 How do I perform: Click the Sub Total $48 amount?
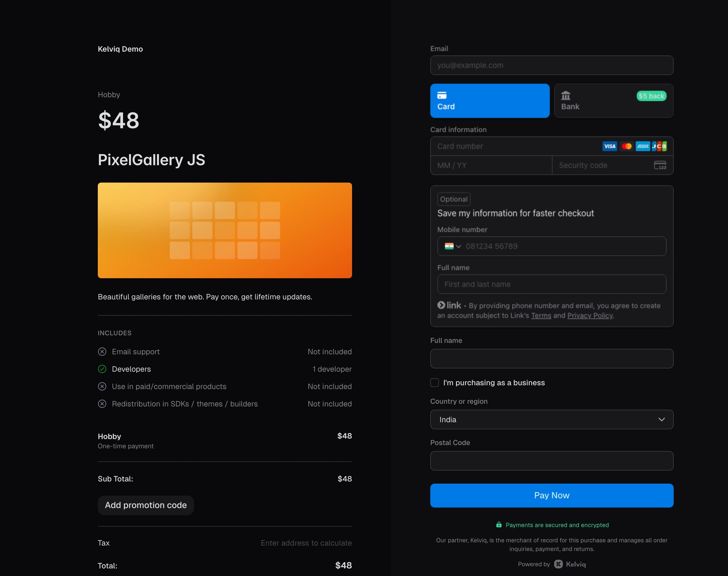(x=345, y=479)
